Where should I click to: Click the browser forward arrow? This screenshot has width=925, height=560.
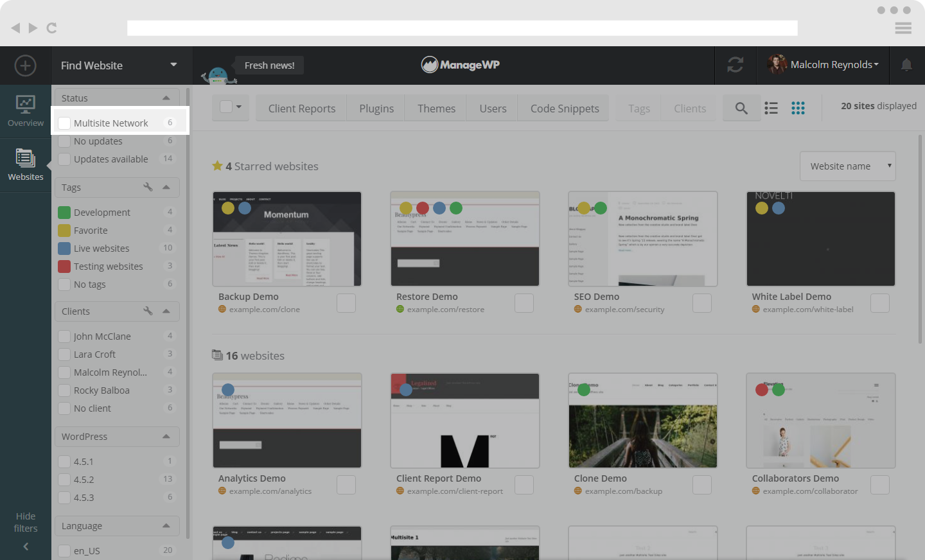[x=33, y=28]
